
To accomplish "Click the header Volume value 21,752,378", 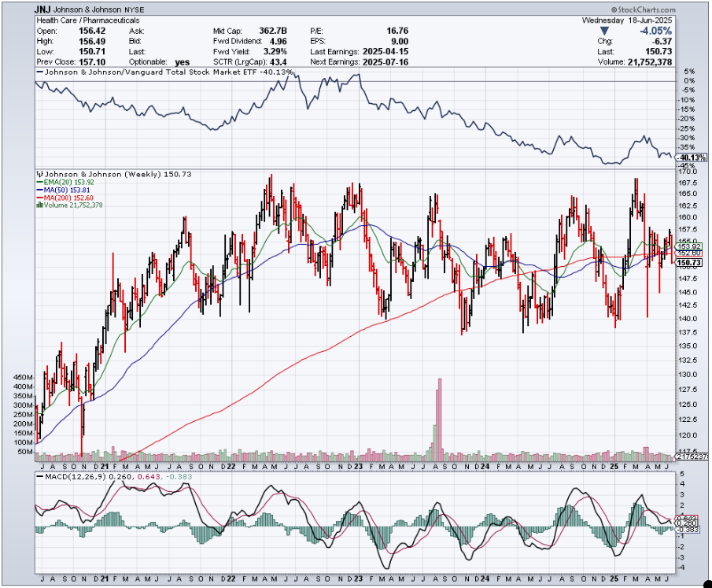I will 650,62.
